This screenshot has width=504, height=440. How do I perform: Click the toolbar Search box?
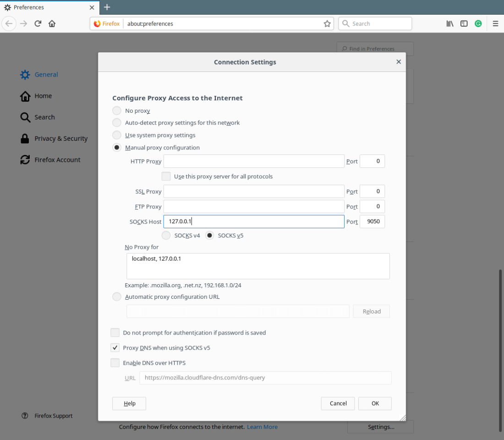pyautogui.click(x=375, y=23)
